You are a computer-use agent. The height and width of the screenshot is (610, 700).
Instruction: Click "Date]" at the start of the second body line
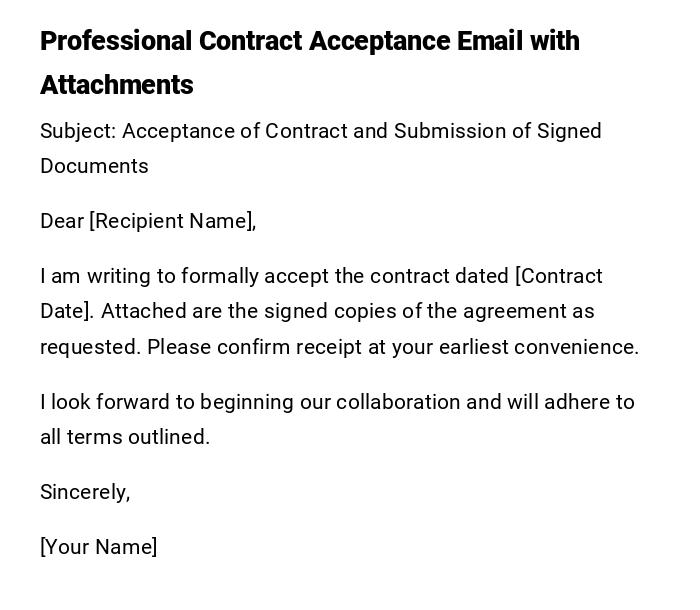(x=66, y=312)
